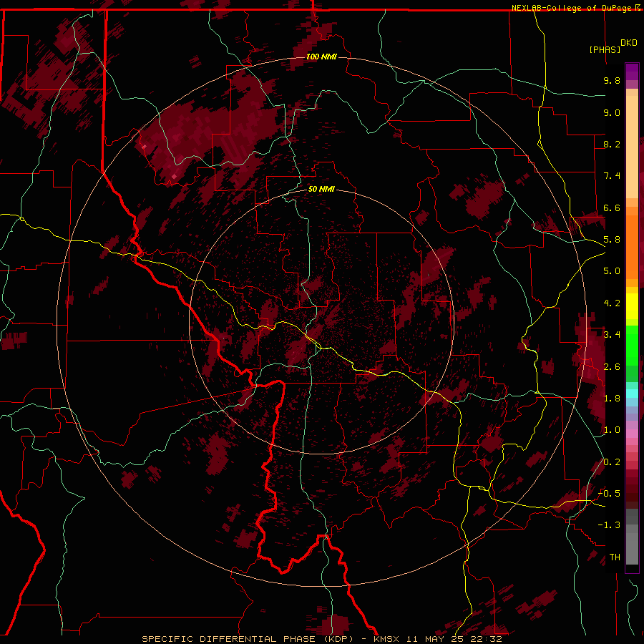644x644 pixels.
Task: Select the 9.8 value on the scale
Action: coord(612,80)
